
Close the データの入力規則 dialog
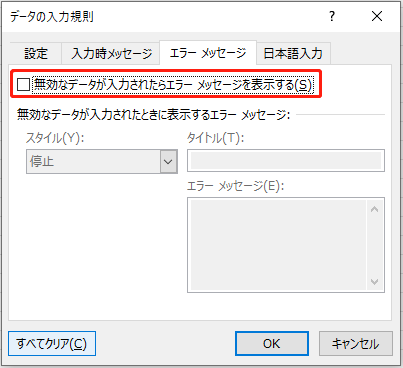click(x=377, y=16)
